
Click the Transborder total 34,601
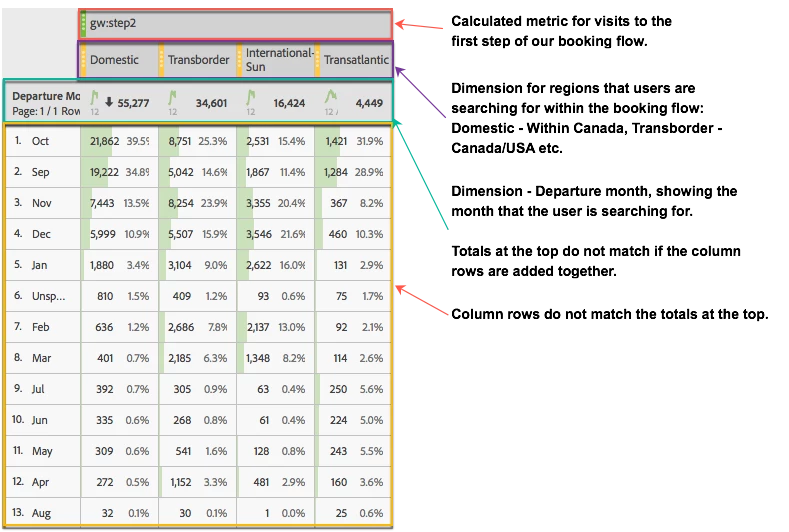click(x=211, y=103)
